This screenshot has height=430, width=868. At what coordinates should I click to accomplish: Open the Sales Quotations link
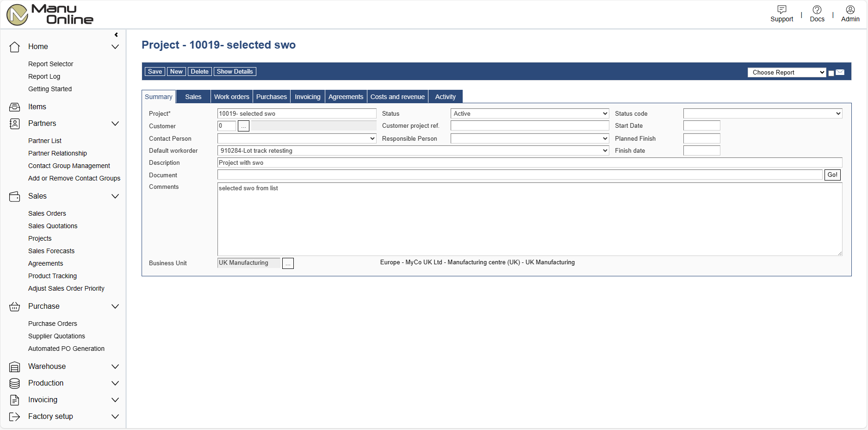[x=53, y=226]
